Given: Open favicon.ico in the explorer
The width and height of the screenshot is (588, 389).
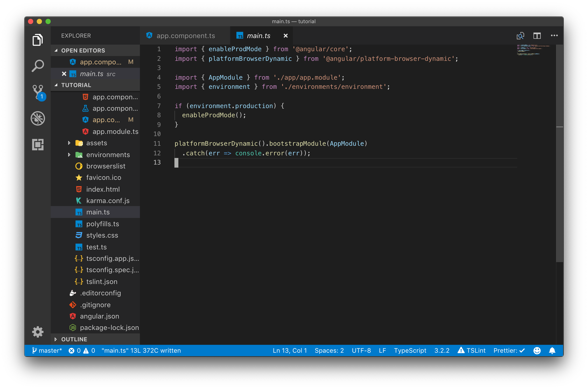Looking at the screenshot, I should coord(95,178).
